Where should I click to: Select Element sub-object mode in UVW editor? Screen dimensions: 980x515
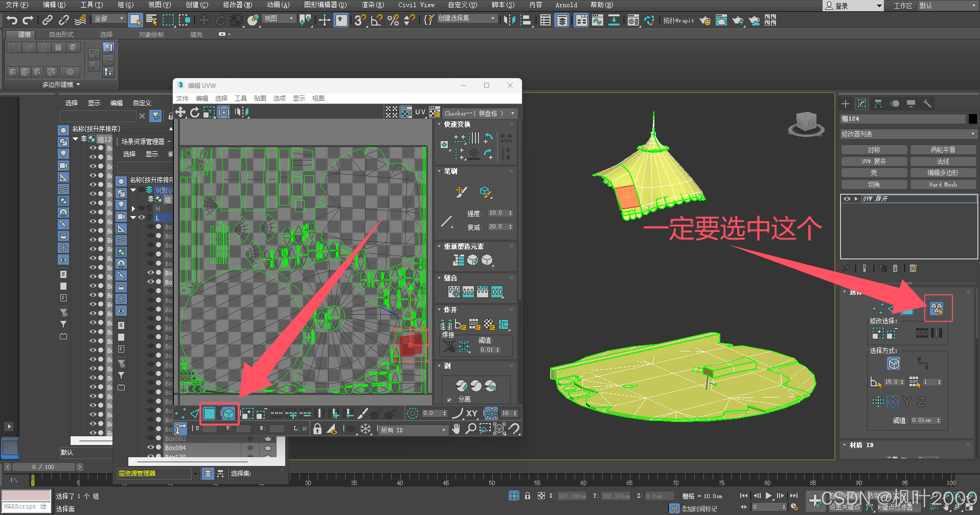(229, 413)
